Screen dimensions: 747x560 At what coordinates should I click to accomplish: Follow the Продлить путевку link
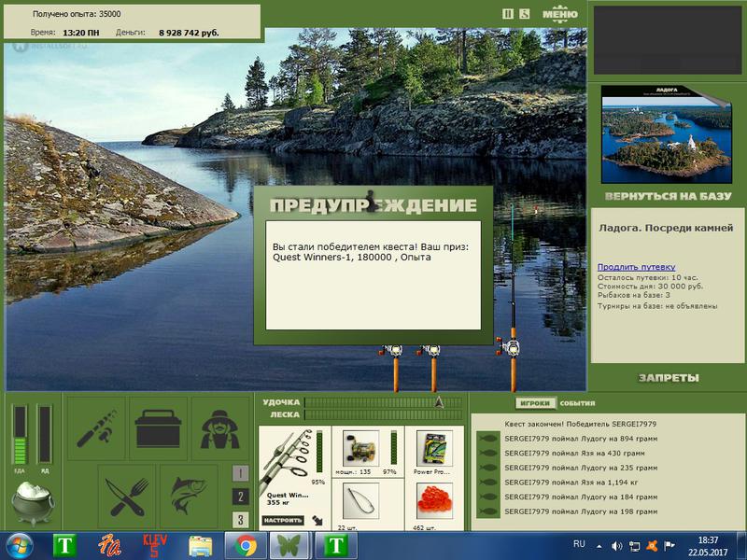[x=636, y=267]
